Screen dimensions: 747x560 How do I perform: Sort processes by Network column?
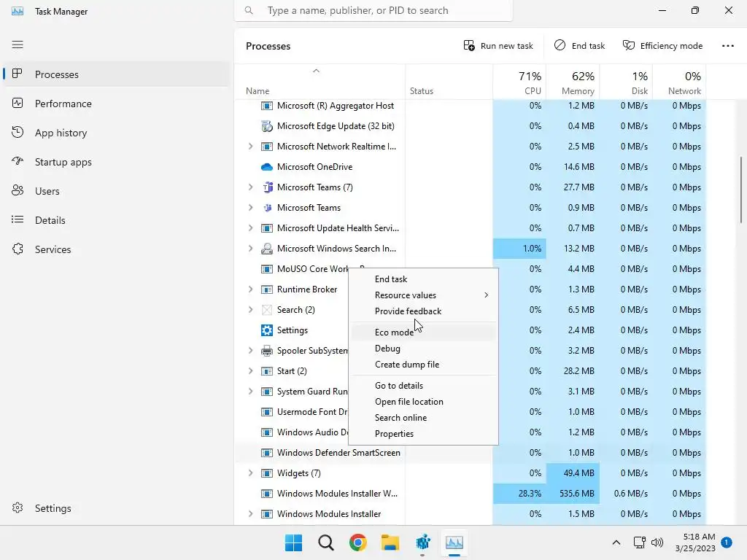pos(679,82)
